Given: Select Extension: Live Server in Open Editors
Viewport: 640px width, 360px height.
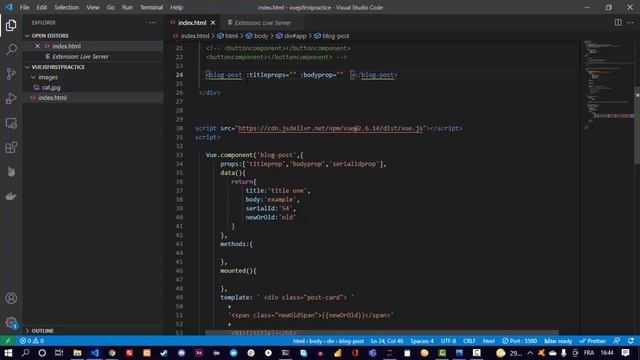Looking at the screenshot, I should pos(80,57).
